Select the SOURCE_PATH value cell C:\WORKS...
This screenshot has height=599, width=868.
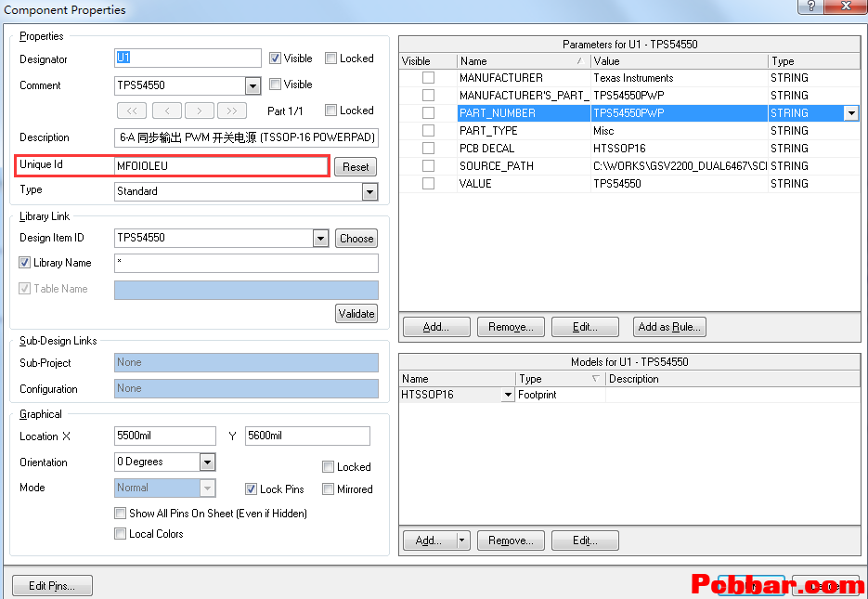[x=680, y=165]
